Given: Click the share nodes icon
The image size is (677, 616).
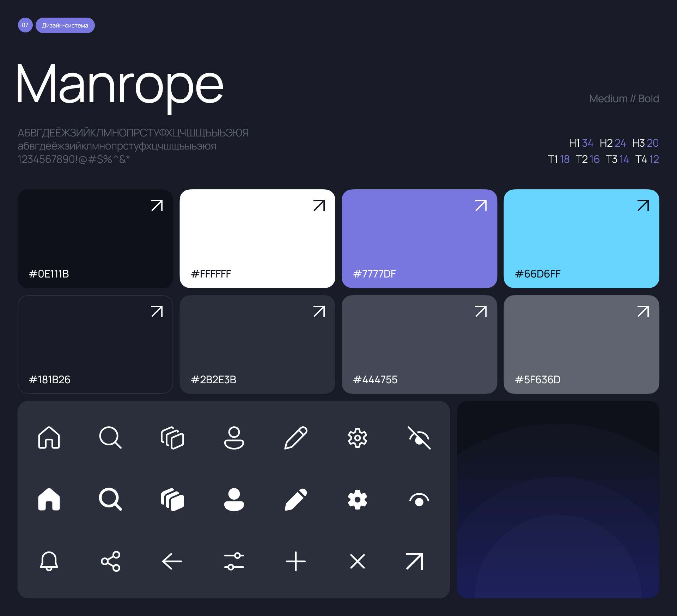Looking at the screenshot, I should click(110, 561).
